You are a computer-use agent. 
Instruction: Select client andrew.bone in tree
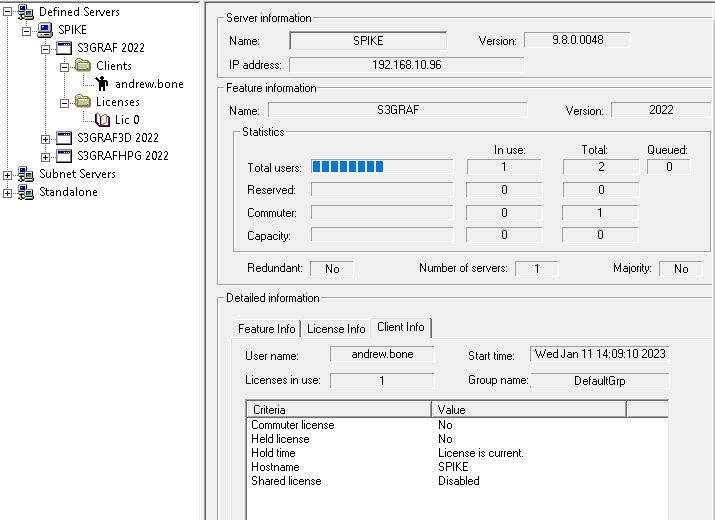coord(149,84)
